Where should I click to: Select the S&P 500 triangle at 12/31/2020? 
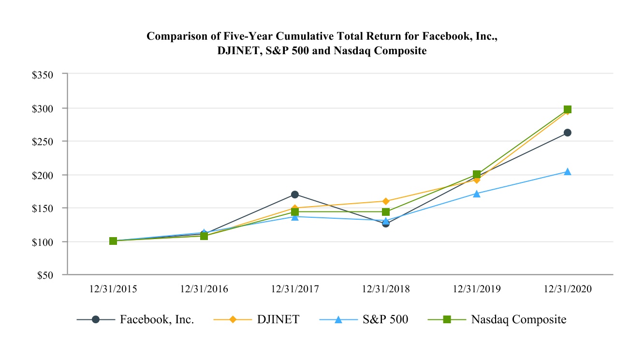[568, 172]
